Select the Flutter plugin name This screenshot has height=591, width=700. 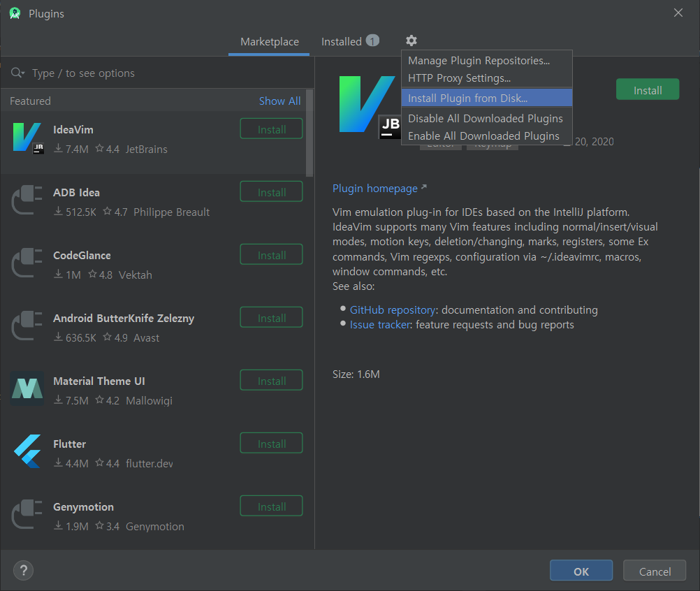[x=70, y=444]
